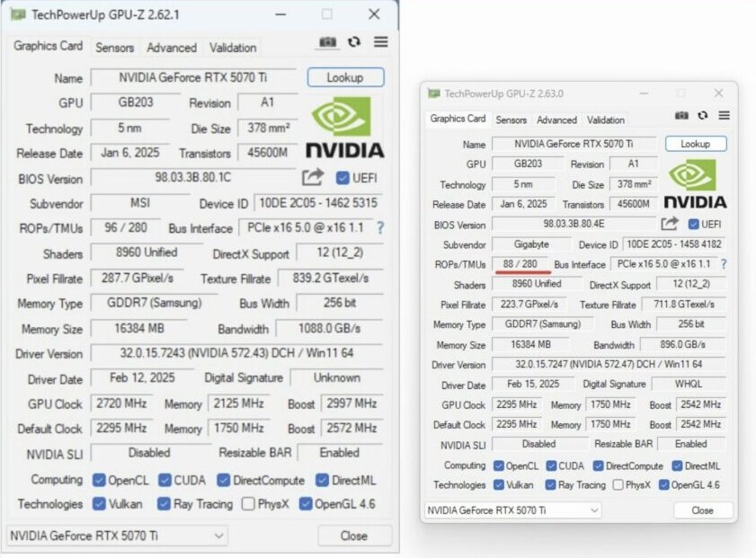Click the Bus Interface question mark in GPU-Z 2.63.0
The height and width of the screenshot is (558, 756).
(x=723, y=264)
